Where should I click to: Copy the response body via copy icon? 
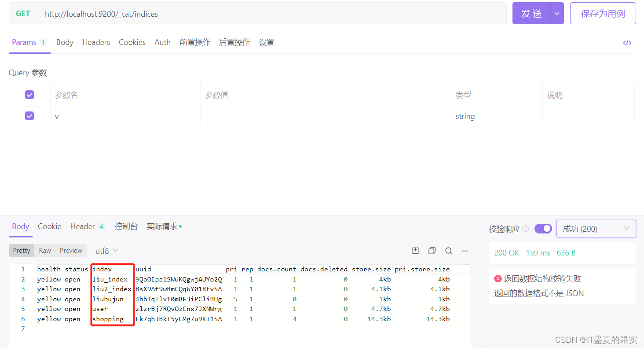click(x=432, y=250)
